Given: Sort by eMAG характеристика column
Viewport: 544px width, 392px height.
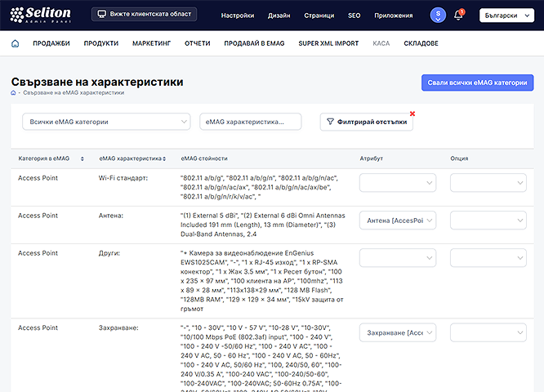Looking at the screenshot, I should (166, 158).
